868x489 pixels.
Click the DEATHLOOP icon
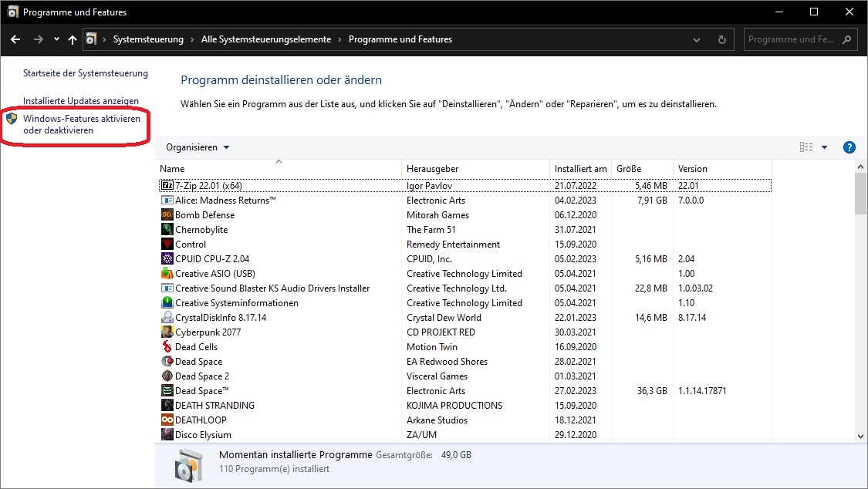point(167,420)
